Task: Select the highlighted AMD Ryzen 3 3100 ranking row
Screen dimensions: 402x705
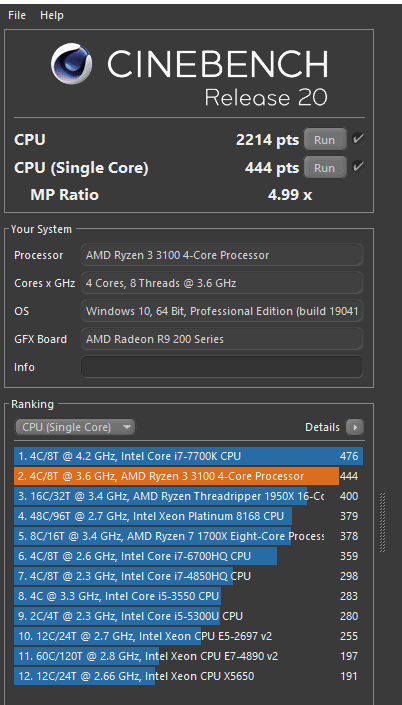Action: pos(188,476)
